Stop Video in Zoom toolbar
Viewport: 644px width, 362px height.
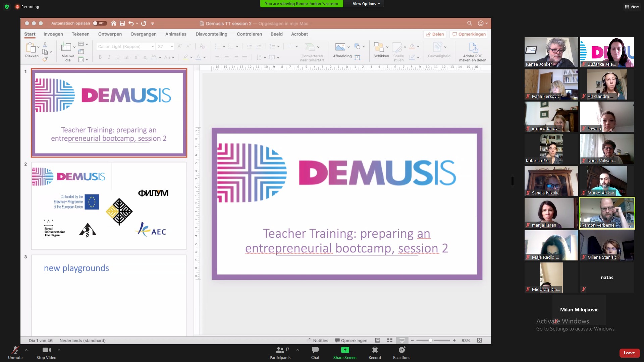coord(46,353)
